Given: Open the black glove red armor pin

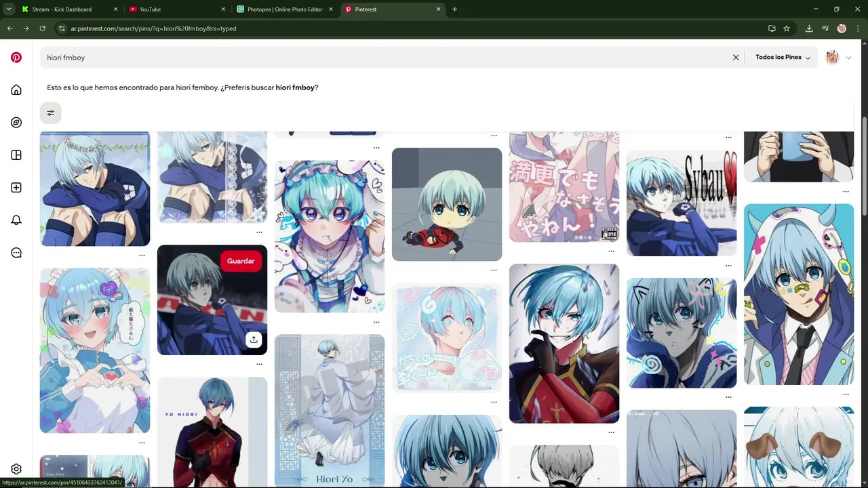Looking at the screenshot, I should [x=564, y=344].
